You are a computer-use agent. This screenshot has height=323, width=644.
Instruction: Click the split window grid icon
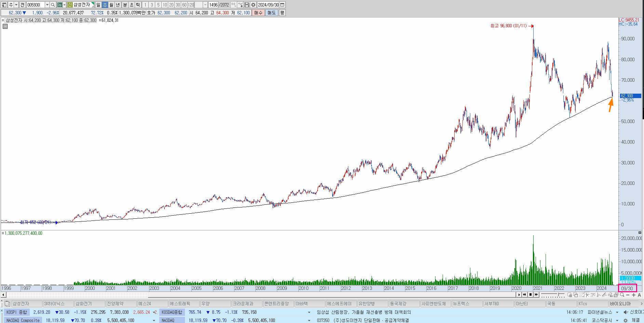point(569,295)
